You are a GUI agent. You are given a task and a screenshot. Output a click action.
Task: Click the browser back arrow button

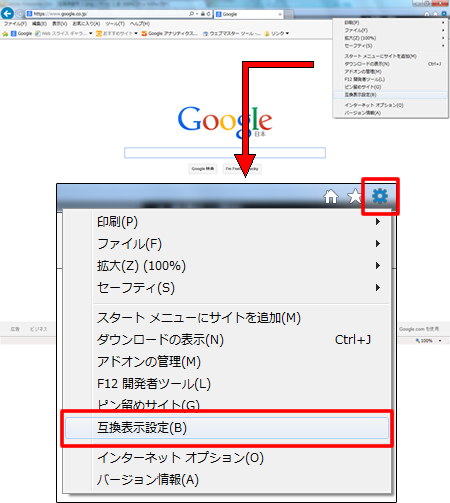pyautogui.click(x=7, y=14)
